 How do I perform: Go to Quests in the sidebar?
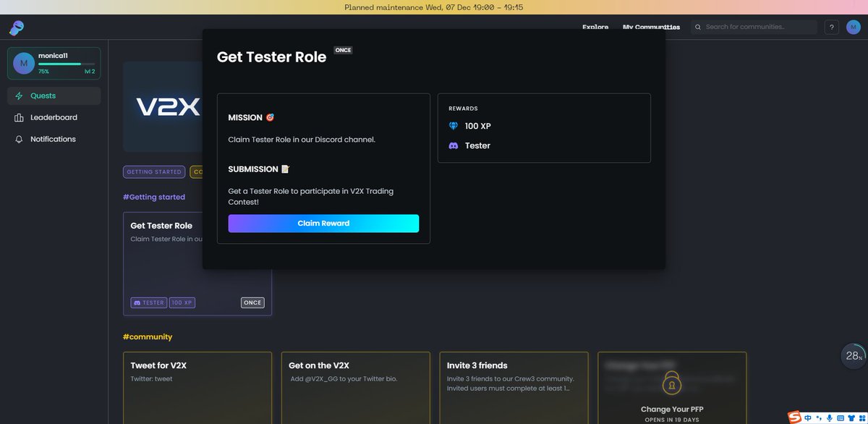(x=54, y=96)
